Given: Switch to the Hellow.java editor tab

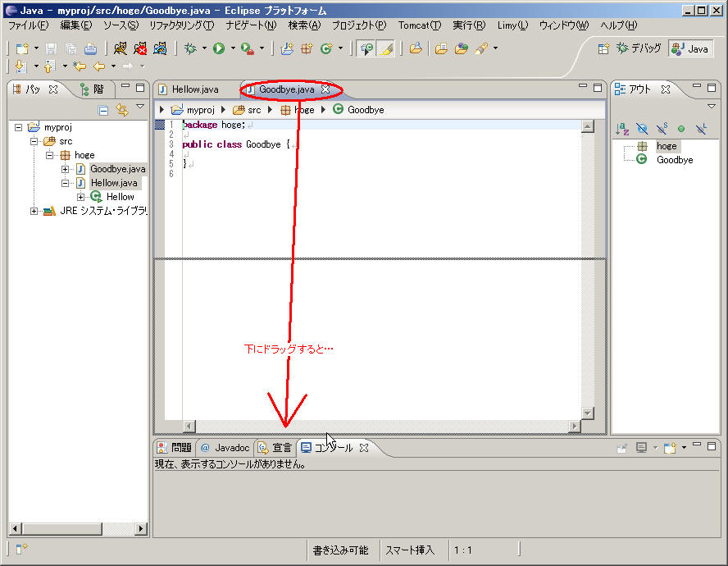Looking at the screenshot, I should 194,89.
